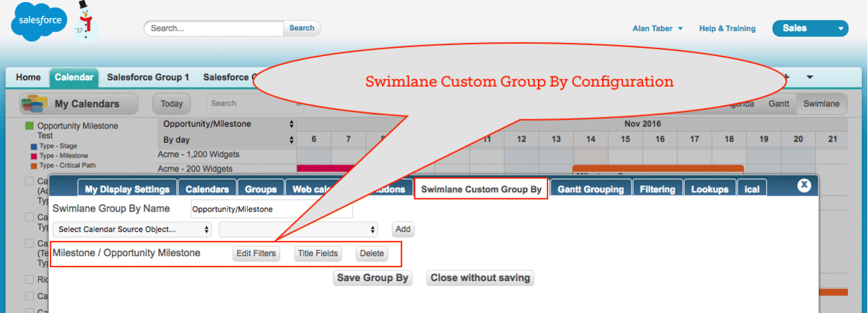Screen dimensions: 868x313
Task: Click the calendar Search field
Action: tap(255, 103)
